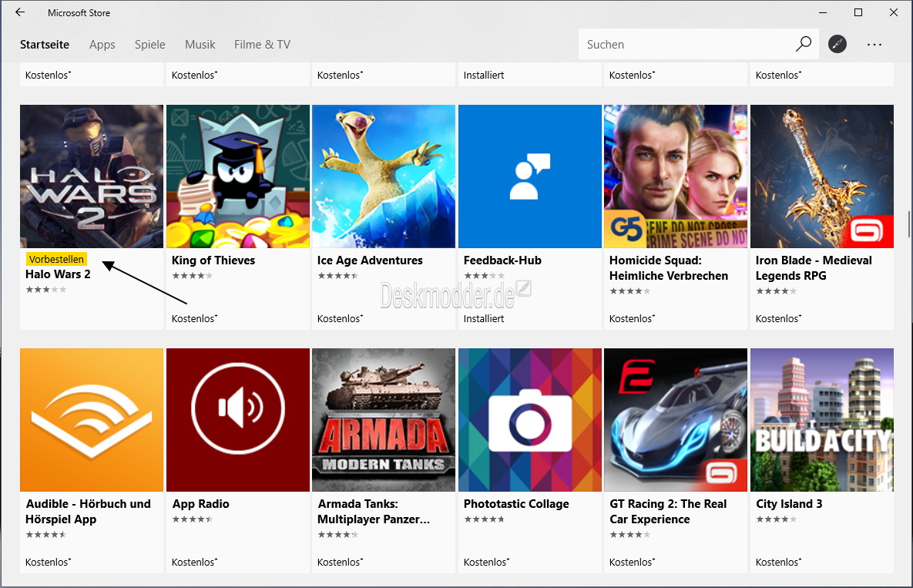This screenshot has height=588, width=913.
Task: Click GT Racing 2: The Real Car Experience title
Action: (668, 511)
